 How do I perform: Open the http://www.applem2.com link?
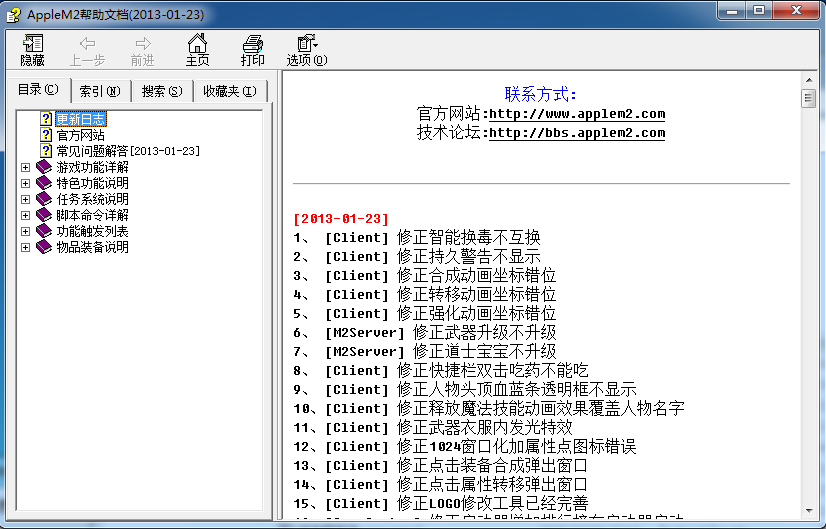(x=577, y=114)
